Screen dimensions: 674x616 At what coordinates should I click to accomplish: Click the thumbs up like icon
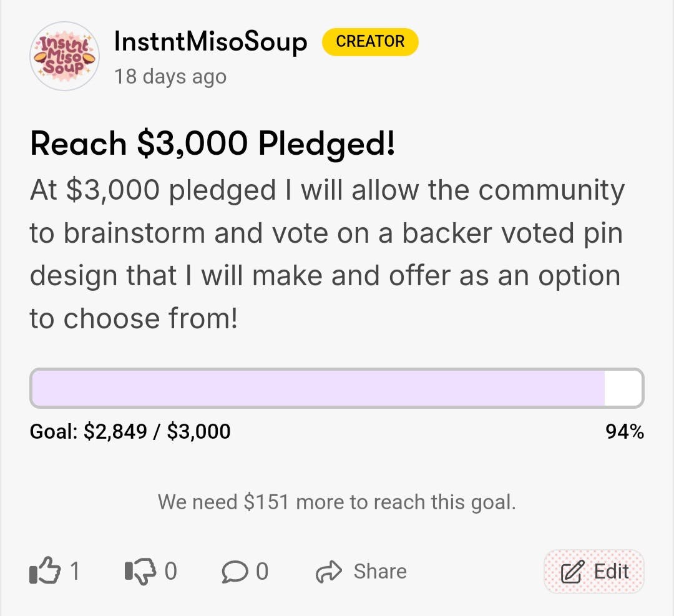point(44,571)
